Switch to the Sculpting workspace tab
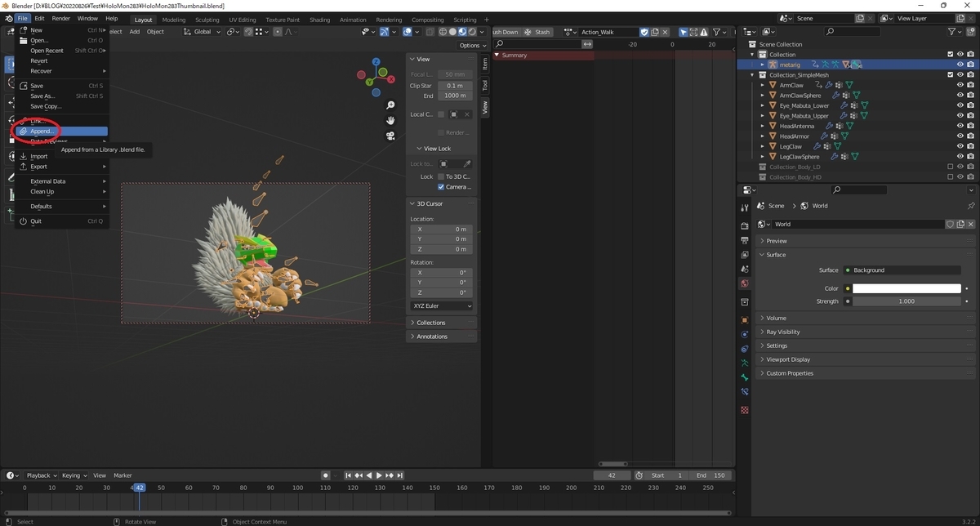The image size is (980, 526). click(207, 20)
